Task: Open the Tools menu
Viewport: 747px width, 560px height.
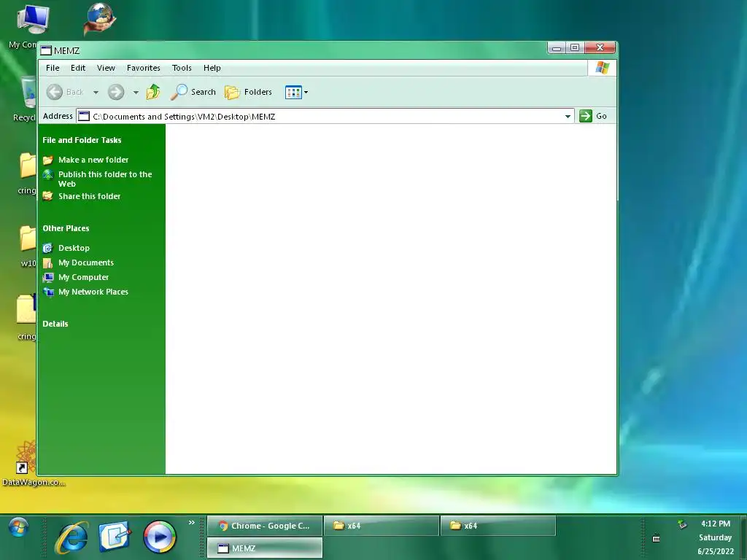Action: pos(182,68)
